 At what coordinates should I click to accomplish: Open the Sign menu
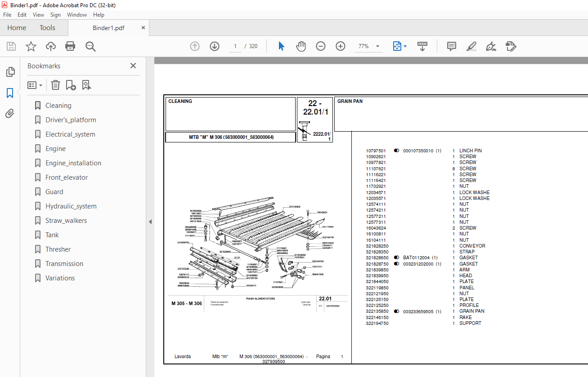(x=55, y=15)
